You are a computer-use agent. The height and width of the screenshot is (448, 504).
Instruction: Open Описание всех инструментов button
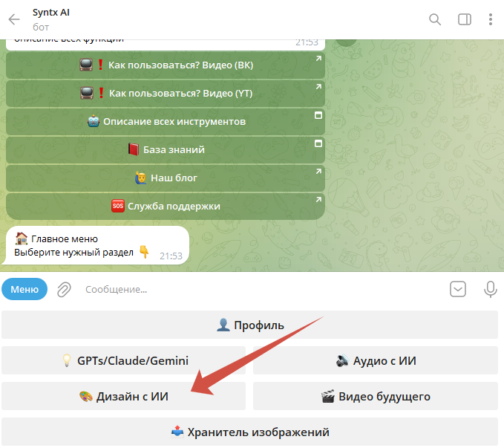point(166,122)
